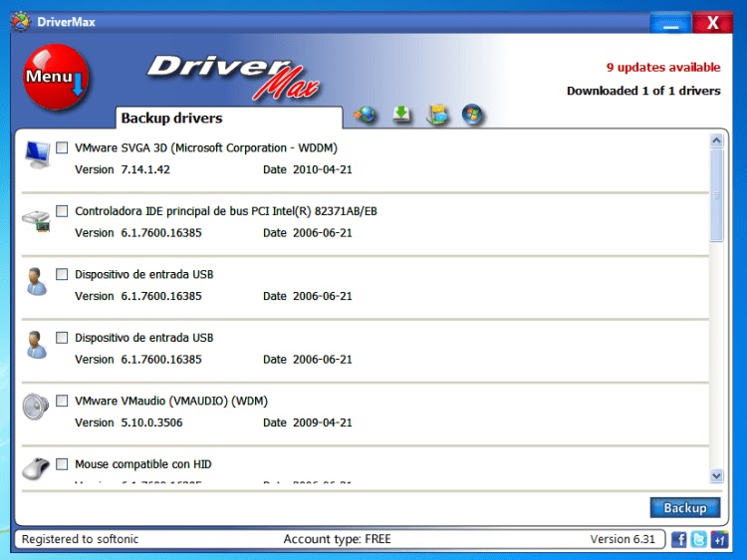The height and width of the screenshot is (560, 747).
Task: Click the monitor icon for VMware SVGA 3D
Action: click(x=37, y=154)
